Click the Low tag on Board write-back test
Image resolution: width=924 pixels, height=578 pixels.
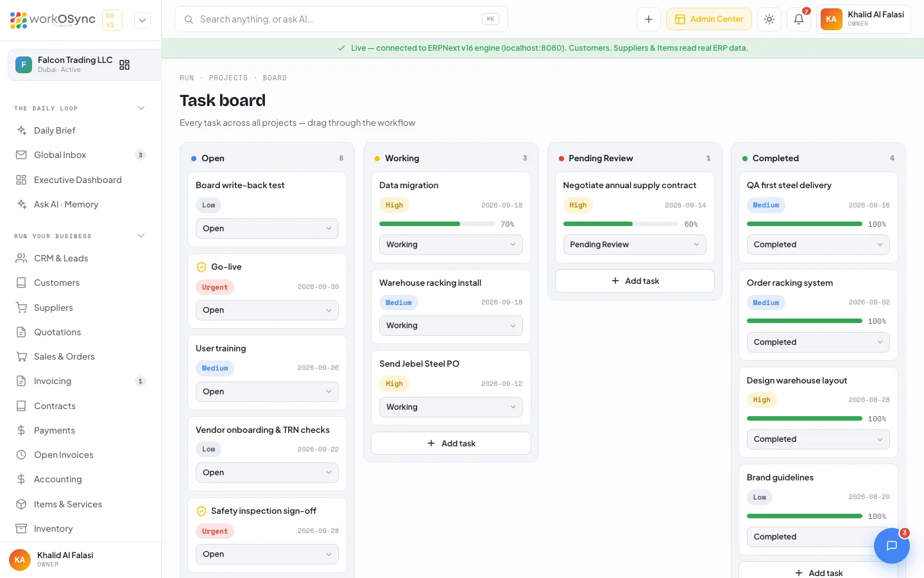[x=209, y=206]
